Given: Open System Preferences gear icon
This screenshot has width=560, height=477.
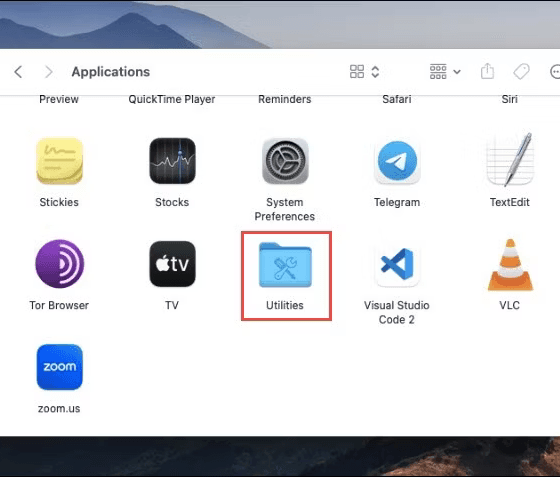Looking at the screenshot, I should pyautogui.click(x=285, y=161).
